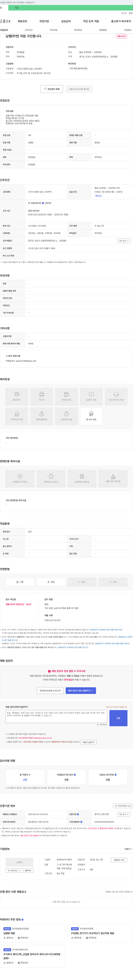
Task: Click the 모성보호시설 welfare icon
Action: coord(66,416)
